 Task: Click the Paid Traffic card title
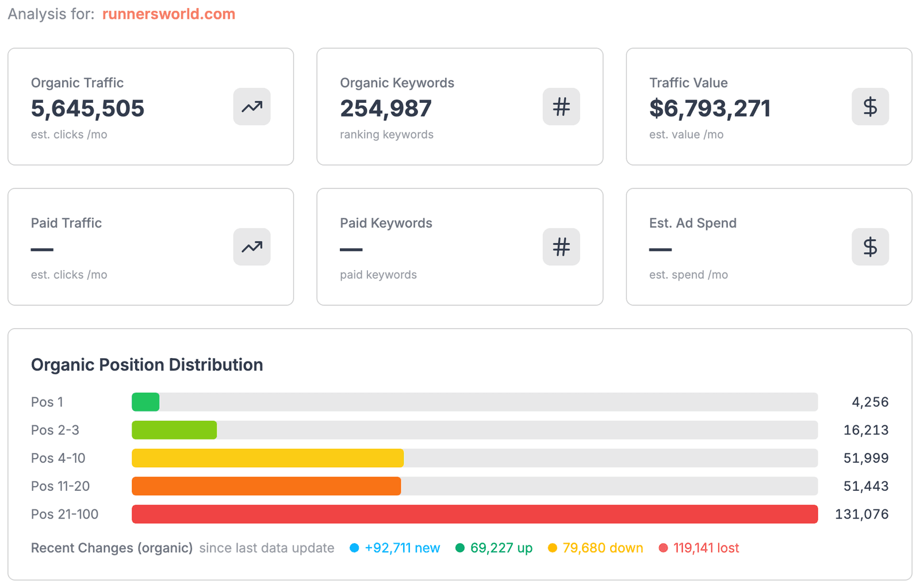(x=66, y=223)
